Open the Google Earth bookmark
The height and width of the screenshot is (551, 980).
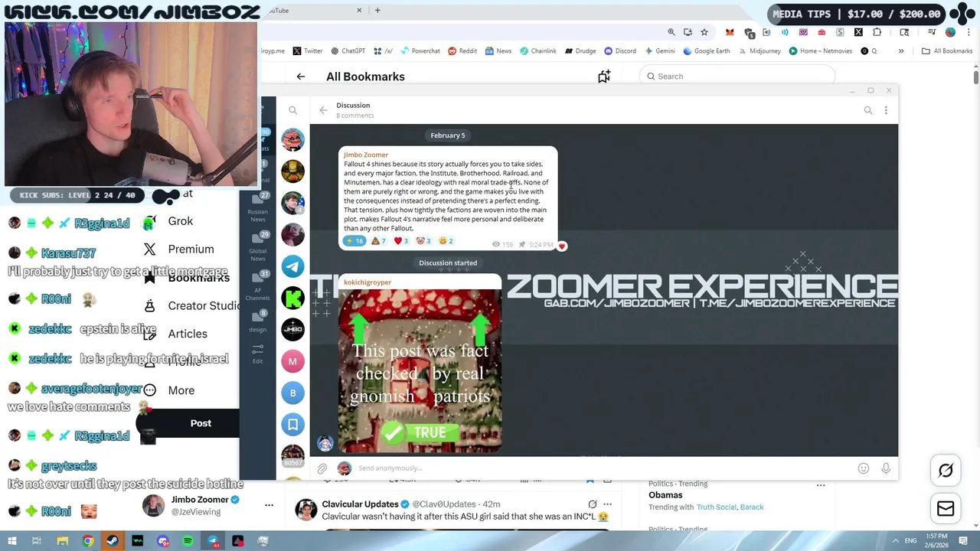point(707,51)
